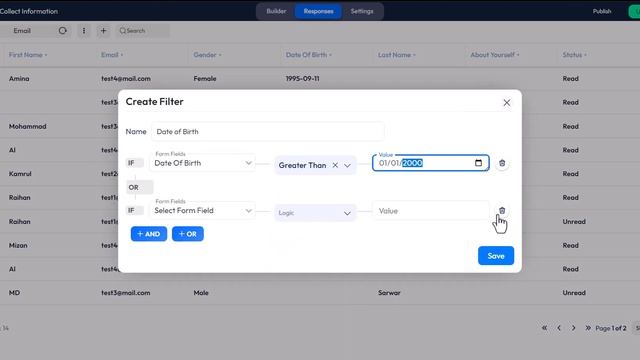The height and width of the screenshot is (360, 640).
Task: Click the Male gender cell
Action: click(201, 293)
